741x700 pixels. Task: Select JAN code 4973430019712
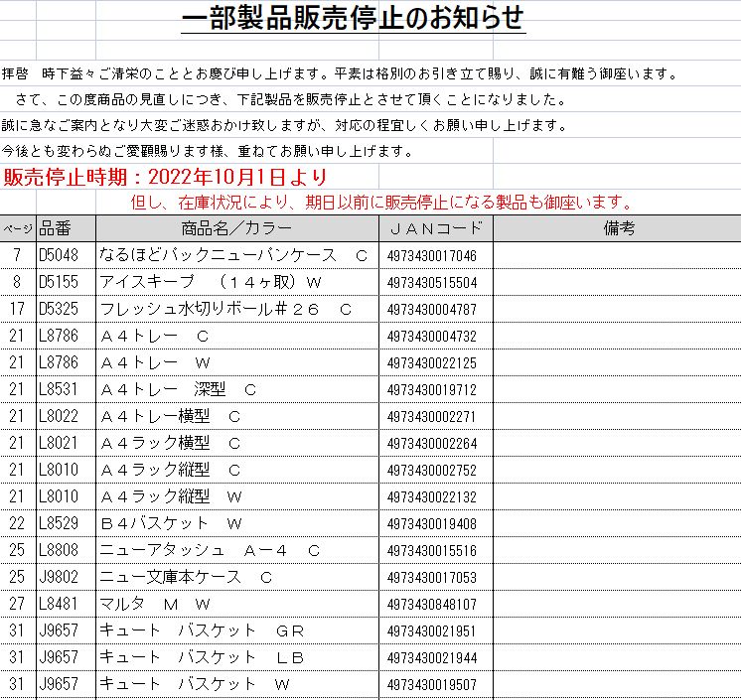click(432, 390)
